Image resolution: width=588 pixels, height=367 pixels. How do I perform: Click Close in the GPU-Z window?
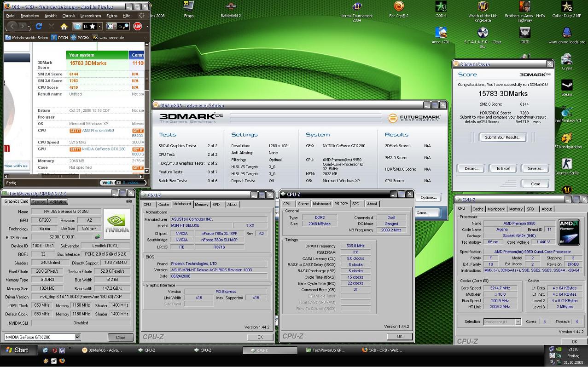click(x=121, y=337)
